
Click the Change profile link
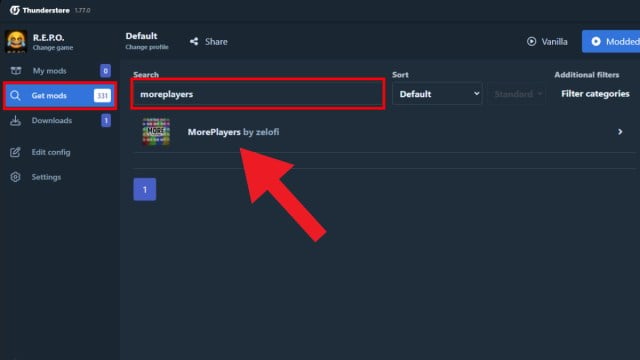point(147,47)
